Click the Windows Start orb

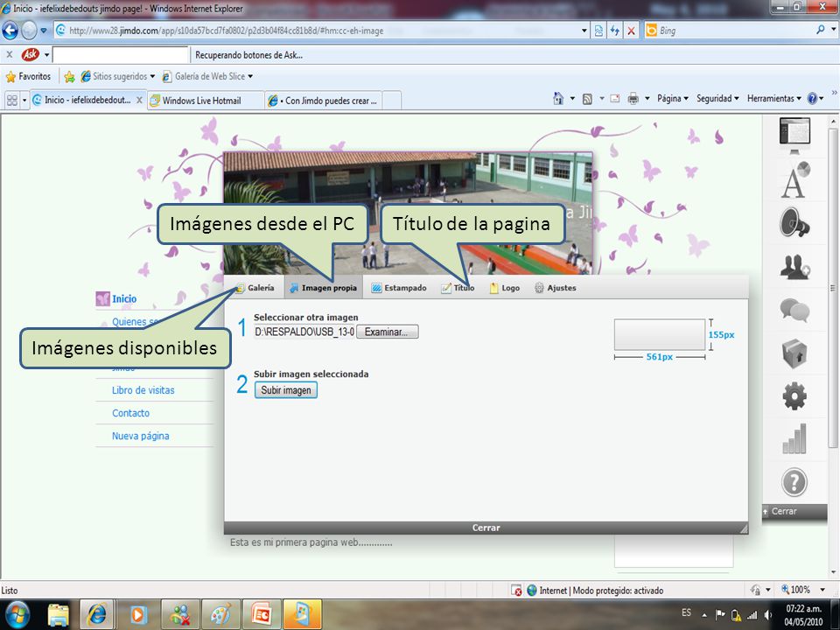(17, 614)
